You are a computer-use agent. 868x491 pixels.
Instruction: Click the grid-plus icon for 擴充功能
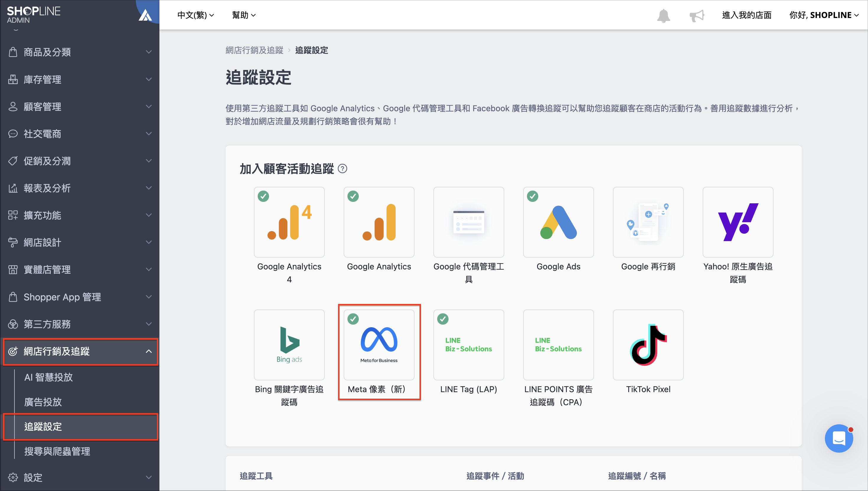click(x=13, y=215)
